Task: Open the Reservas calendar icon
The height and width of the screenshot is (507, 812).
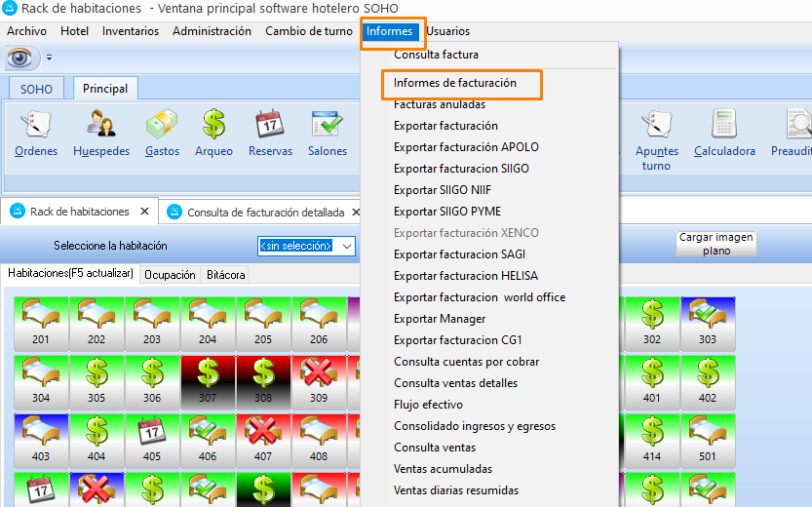Action: (270, 133)
